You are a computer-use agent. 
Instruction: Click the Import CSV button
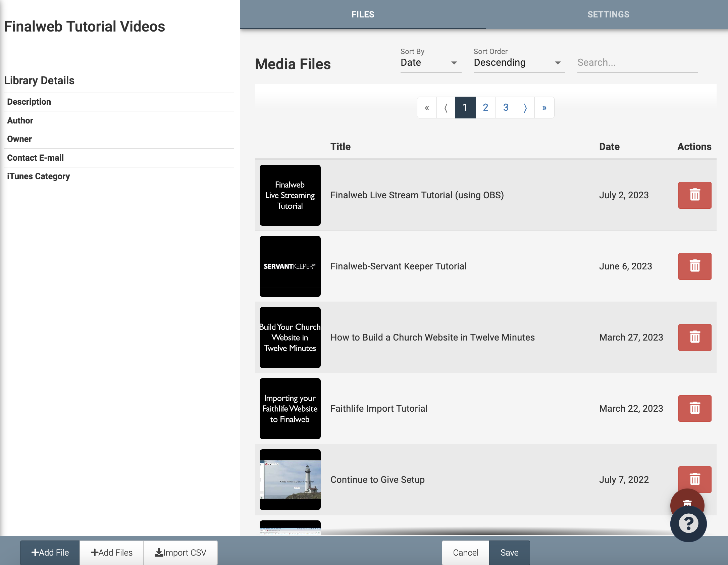[x=180, y=553]
